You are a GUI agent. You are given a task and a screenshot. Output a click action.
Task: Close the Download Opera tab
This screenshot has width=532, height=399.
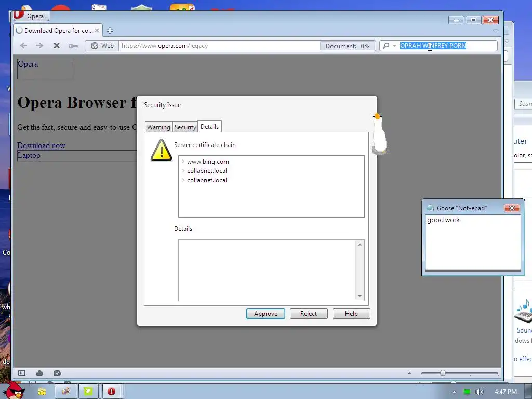coord(97,31)
